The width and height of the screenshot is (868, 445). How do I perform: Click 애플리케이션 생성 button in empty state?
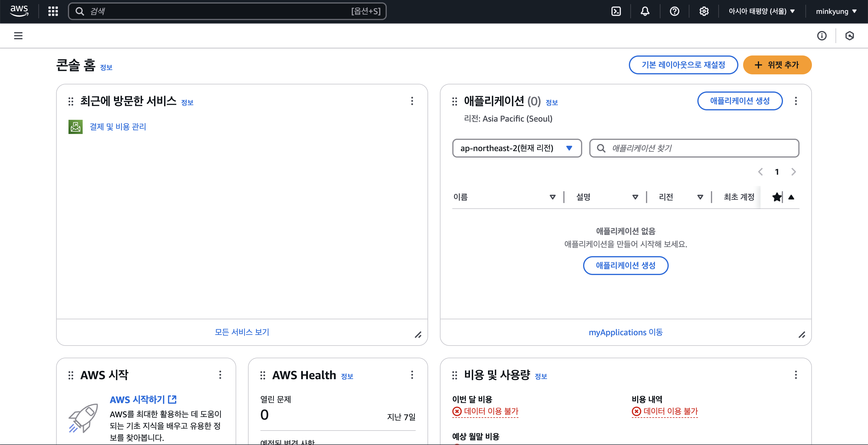(x=626, y=266)
